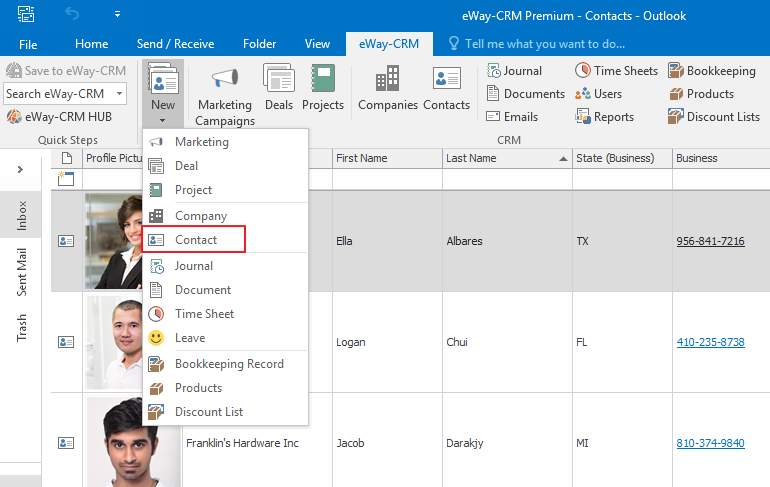This screenshot has height=487, width=770.
Task: Click the contact card icon in Ella's row
Action: 66,241
